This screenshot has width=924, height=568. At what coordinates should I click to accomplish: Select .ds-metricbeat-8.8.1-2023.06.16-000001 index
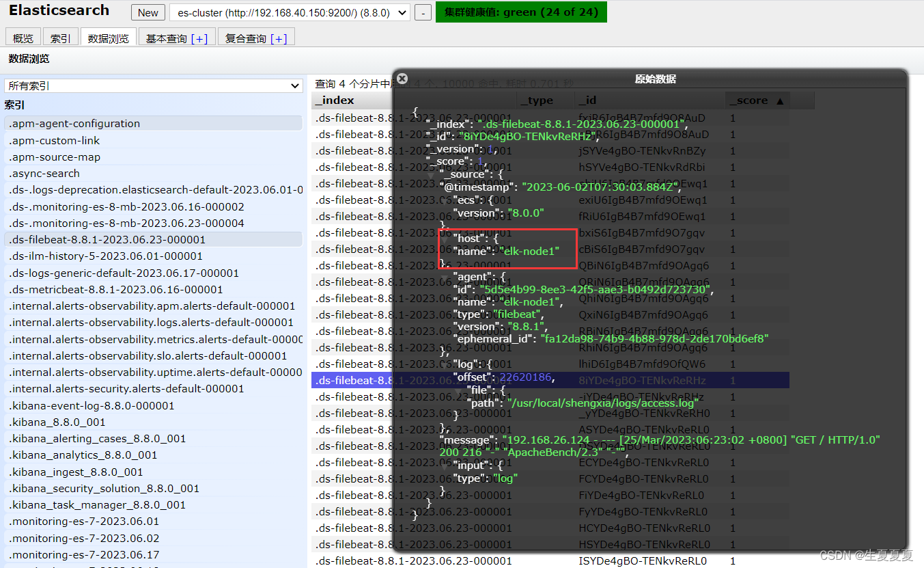(154, 289)
